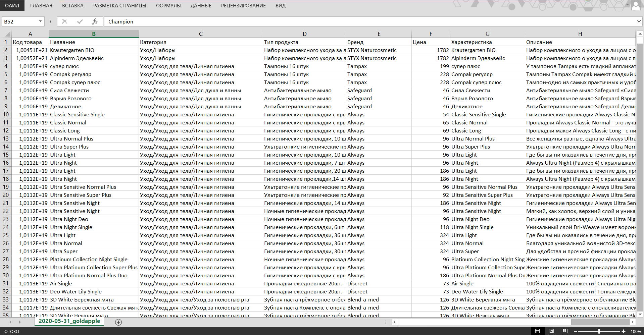644x335 pixels.
Task: Click 'ГОТОВО' status bar indicator
Action: pyautogui.click(x=11, y=331)
